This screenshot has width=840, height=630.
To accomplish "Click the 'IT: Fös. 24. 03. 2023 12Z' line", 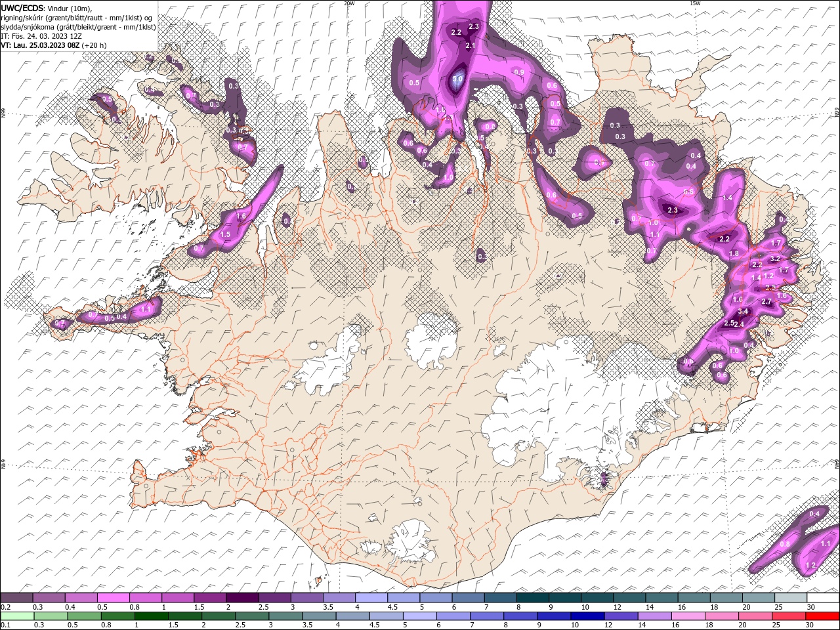I will pos(41,36).
